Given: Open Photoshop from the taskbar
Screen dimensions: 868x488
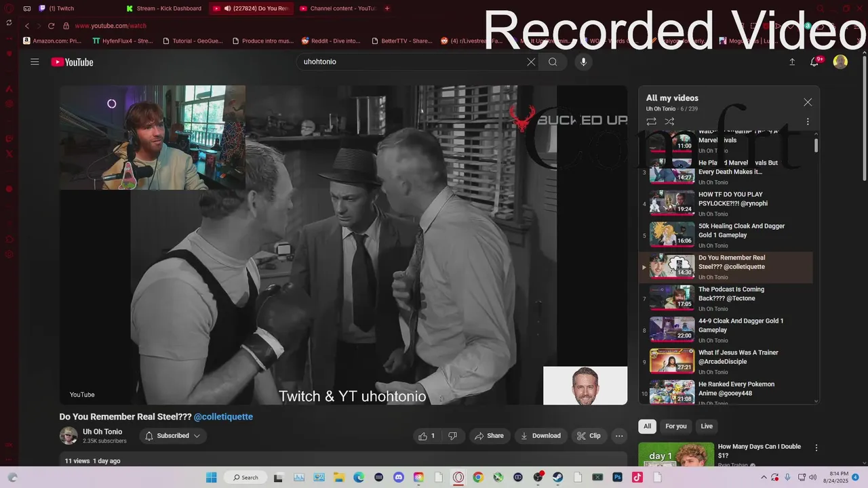Looking at the screenshot, I should (x=618, y=477).
